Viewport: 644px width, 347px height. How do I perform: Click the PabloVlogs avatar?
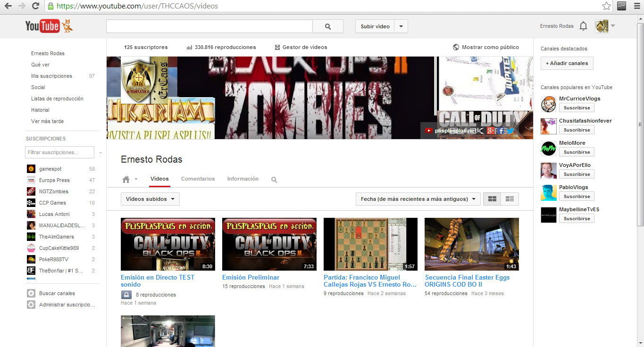(x=549, y=192)
